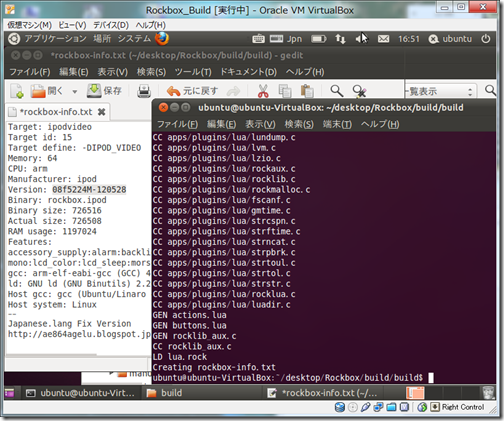Image resolution: width=504 pixels, height=421 pixels.
Task: Click VirtualBox optical disc status icon
Action: (353, 407)
